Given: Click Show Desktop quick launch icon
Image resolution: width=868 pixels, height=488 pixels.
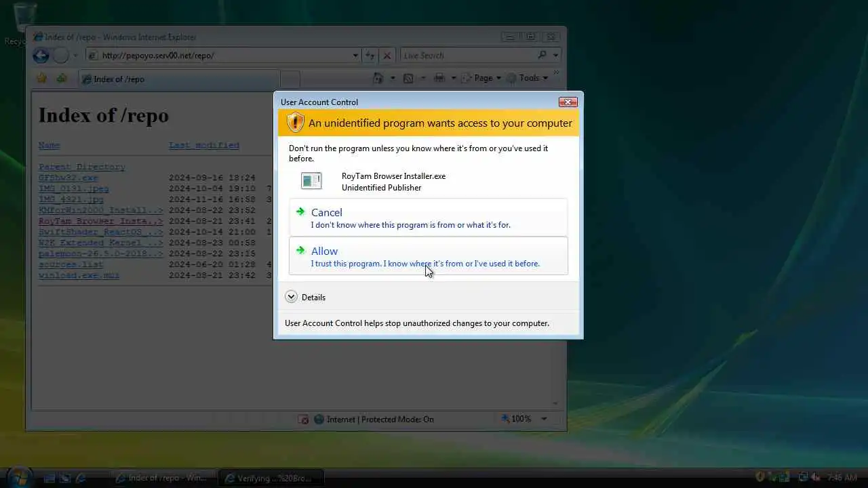Looking at the screenshot, I should click(49, 478).
